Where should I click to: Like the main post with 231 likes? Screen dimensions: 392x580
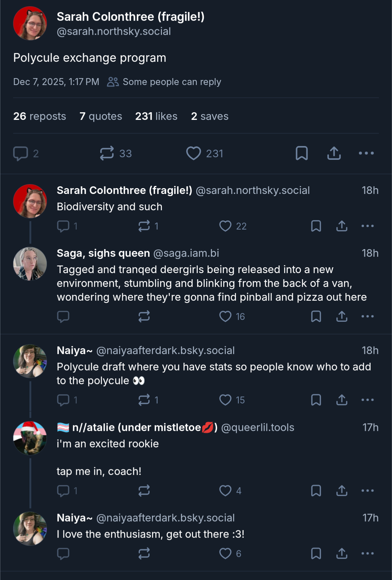pyautogui.click(x=194, y=153)
